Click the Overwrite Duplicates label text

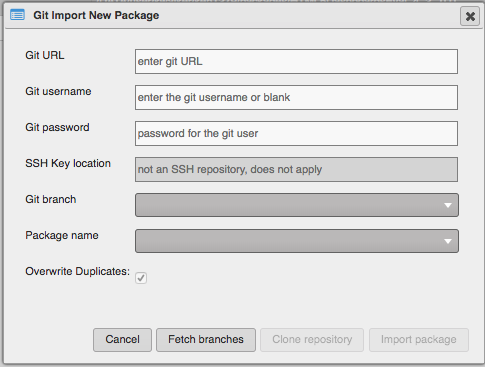77,271
